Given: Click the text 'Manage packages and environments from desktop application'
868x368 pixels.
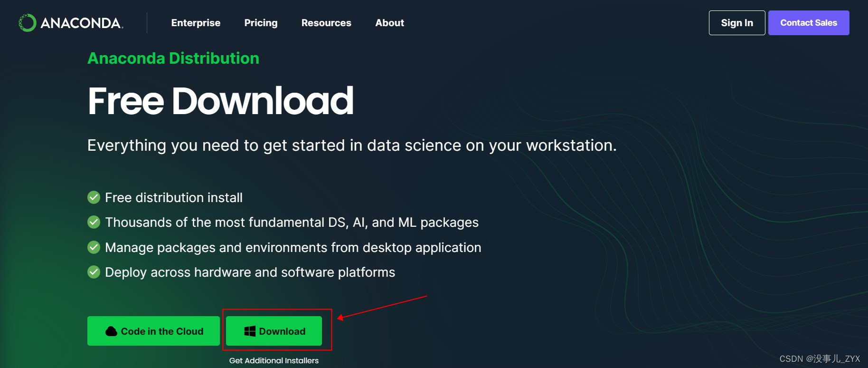Looking at the screenshot, I should pyautogui.click(x=293, y=247).
